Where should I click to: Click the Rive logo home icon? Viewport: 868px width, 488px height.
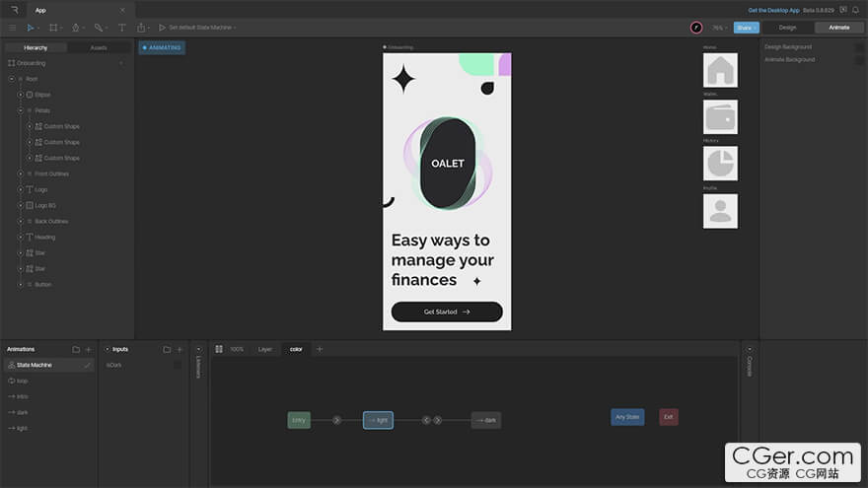[x=14, y=10]
